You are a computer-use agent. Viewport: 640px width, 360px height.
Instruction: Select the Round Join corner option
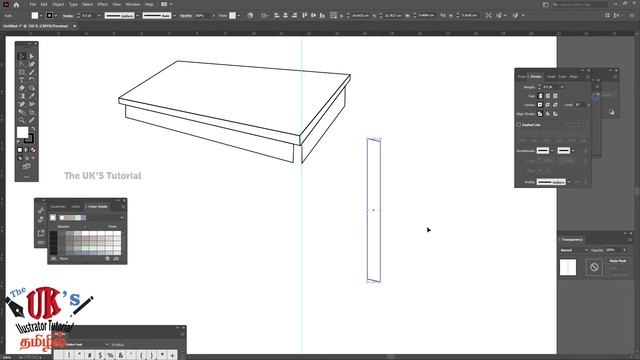[548, 105]
